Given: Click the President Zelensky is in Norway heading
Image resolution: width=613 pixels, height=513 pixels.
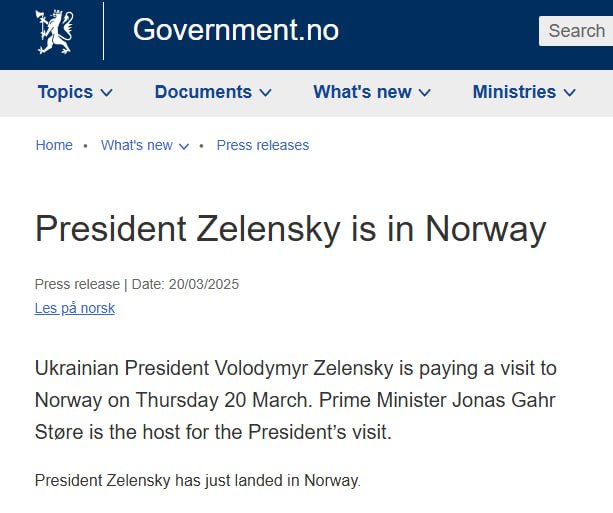Looking at the screenshot, I should (x=290, y=229).
